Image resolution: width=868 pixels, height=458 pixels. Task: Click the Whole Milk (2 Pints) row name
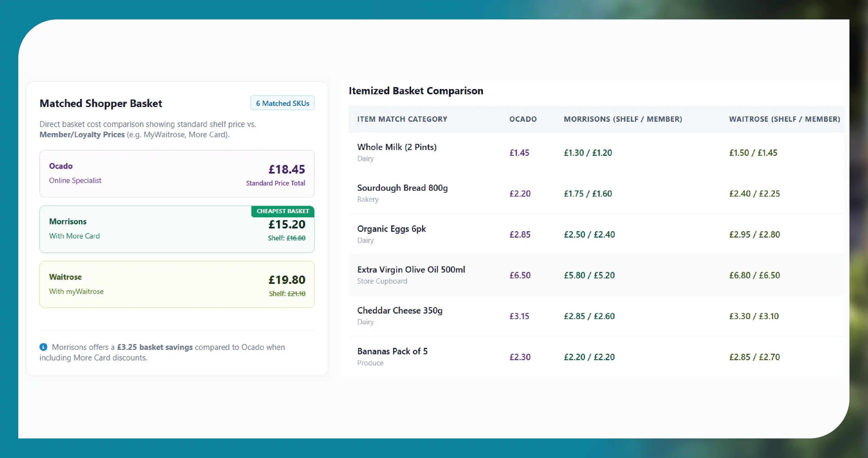click(x=397, y=147)
